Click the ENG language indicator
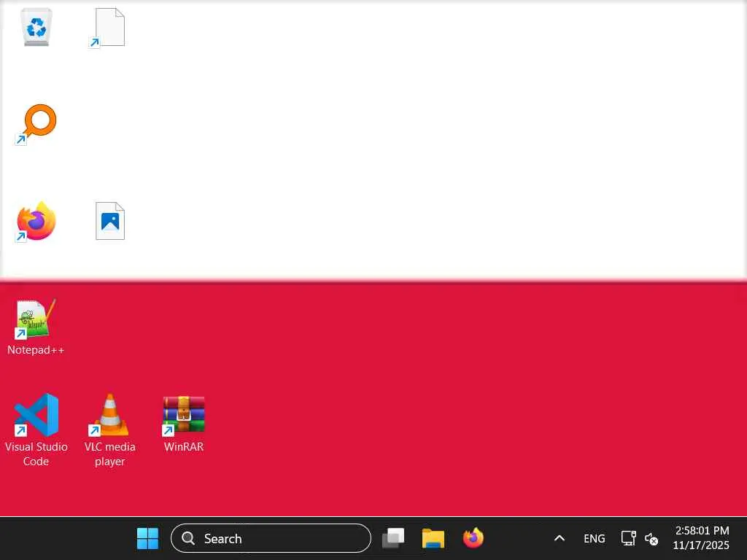 click(594, 539)
